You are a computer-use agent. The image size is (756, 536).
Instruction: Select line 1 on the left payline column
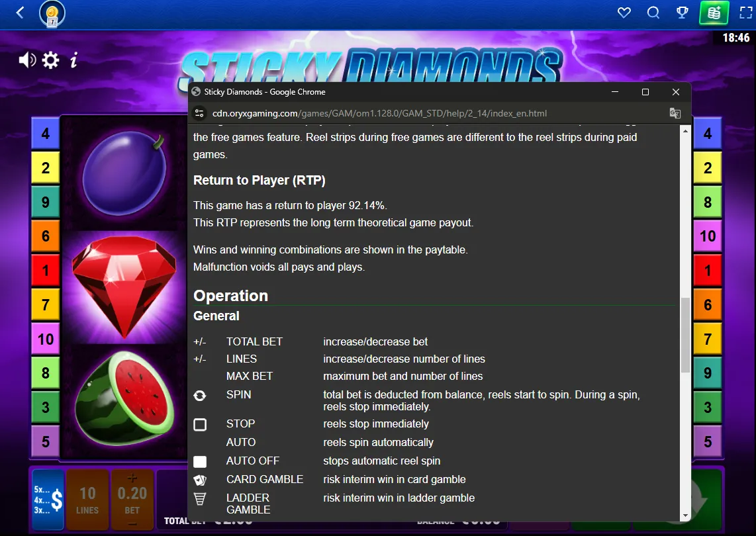pos(45,271)
